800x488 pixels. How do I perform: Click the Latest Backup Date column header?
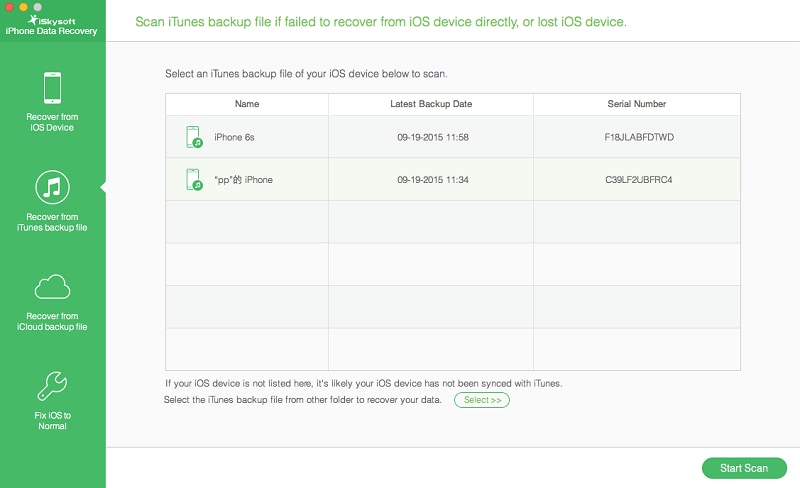pos(431,104)
